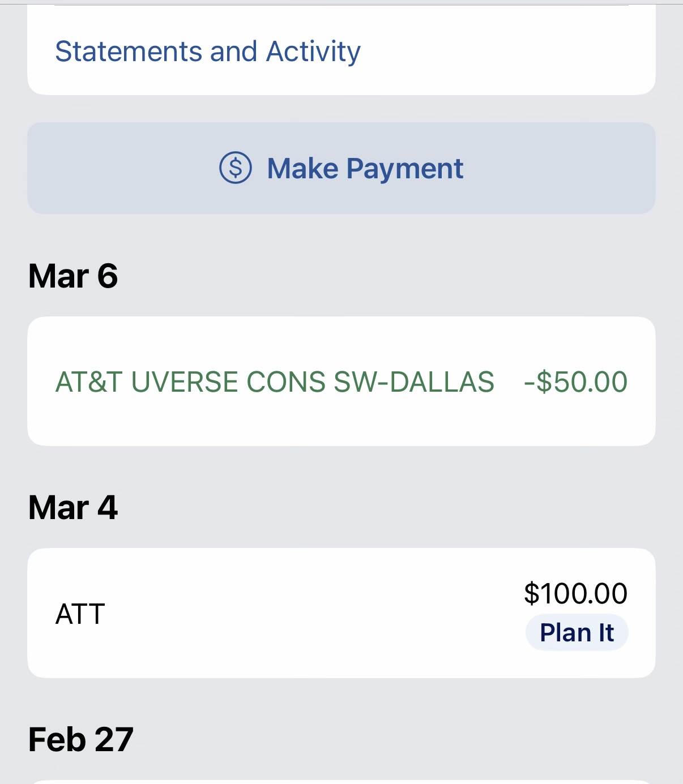683x784 pixels.
Task: Select the ATT merchant name
Action: point(80,614)
